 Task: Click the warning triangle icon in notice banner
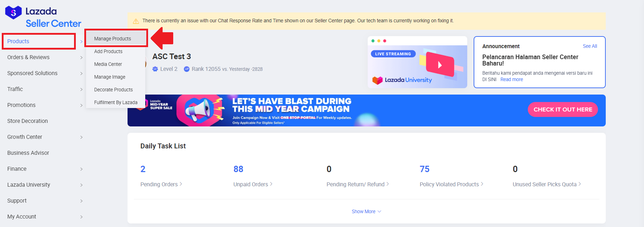(136, 21)
